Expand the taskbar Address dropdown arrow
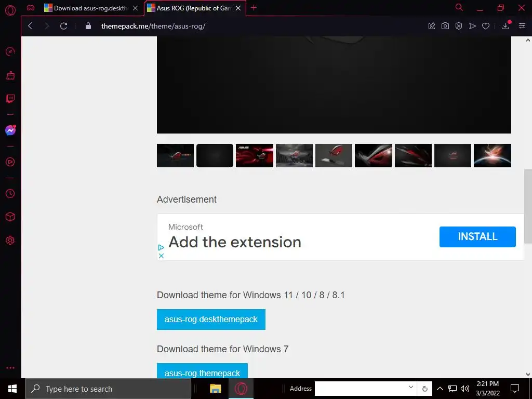This screenshot has height=399, width=532. (x=411, y=388)
